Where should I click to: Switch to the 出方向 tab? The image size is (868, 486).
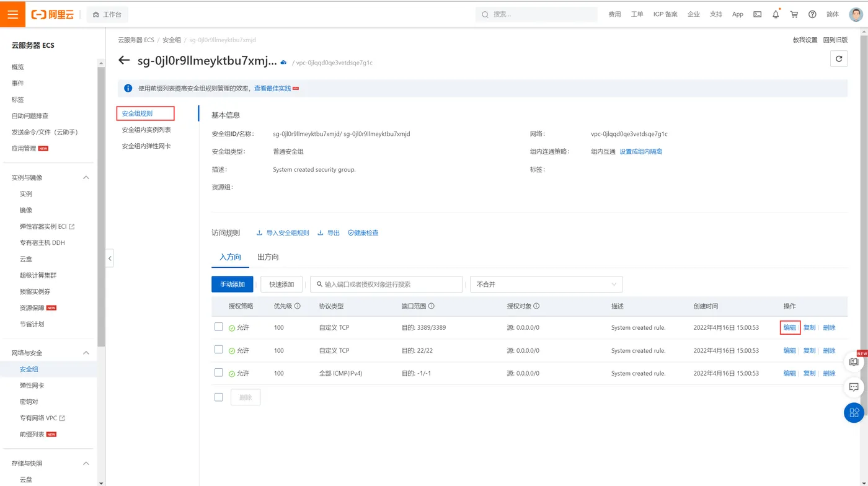click(268, 257)
